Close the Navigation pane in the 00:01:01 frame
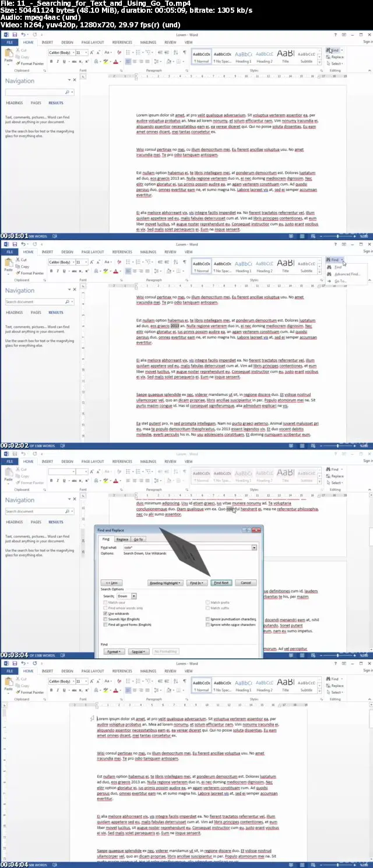 pos(74,80)
